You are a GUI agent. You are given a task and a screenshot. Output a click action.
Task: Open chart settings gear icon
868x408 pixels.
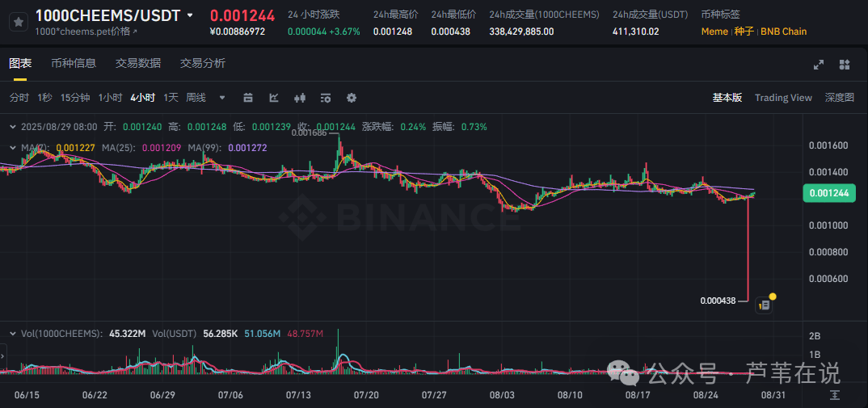(x=352, y=98)
